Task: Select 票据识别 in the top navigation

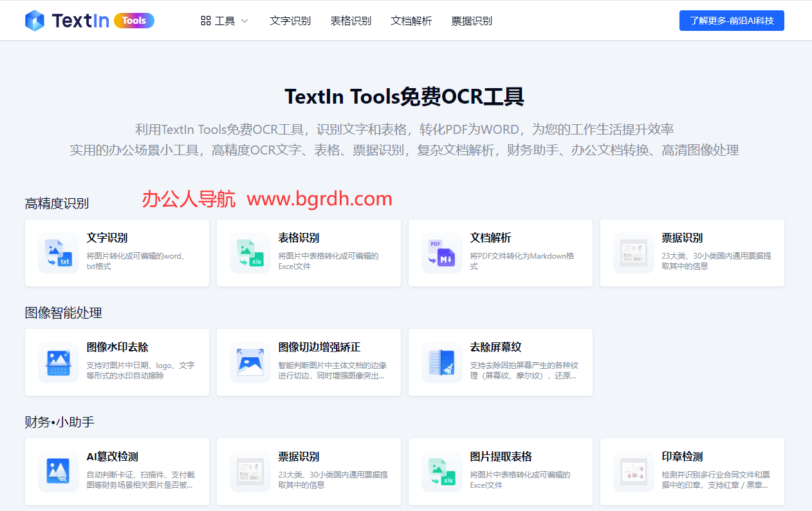Action: click(x=472, y=20)
